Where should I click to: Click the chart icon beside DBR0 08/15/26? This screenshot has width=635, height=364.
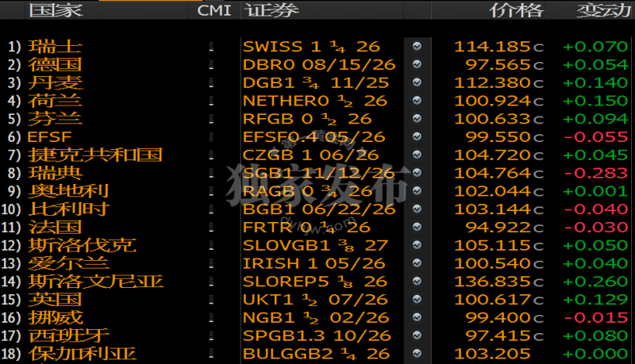[x=417, y=65]
